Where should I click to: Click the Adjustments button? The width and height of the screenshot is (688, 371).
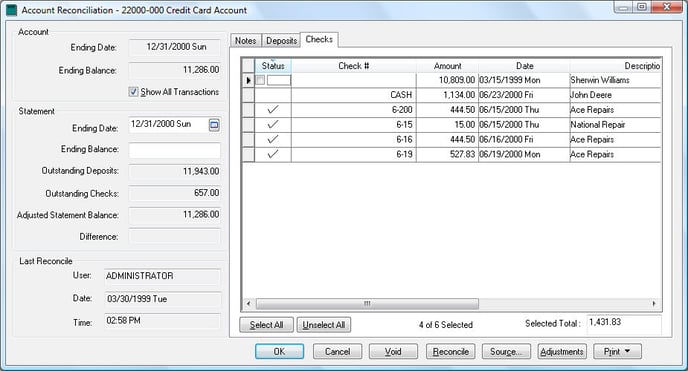(x=562, y=351)
